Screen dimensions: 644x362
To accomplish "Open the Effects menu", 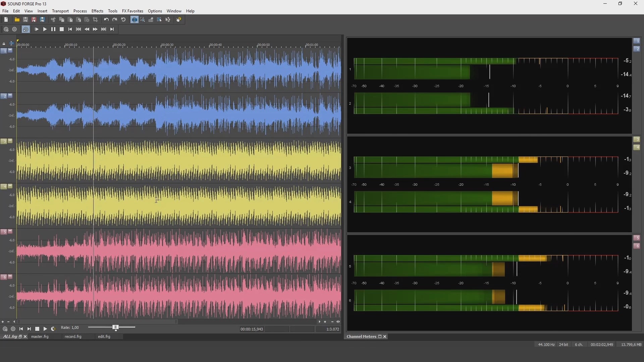I will click(97, 11).
